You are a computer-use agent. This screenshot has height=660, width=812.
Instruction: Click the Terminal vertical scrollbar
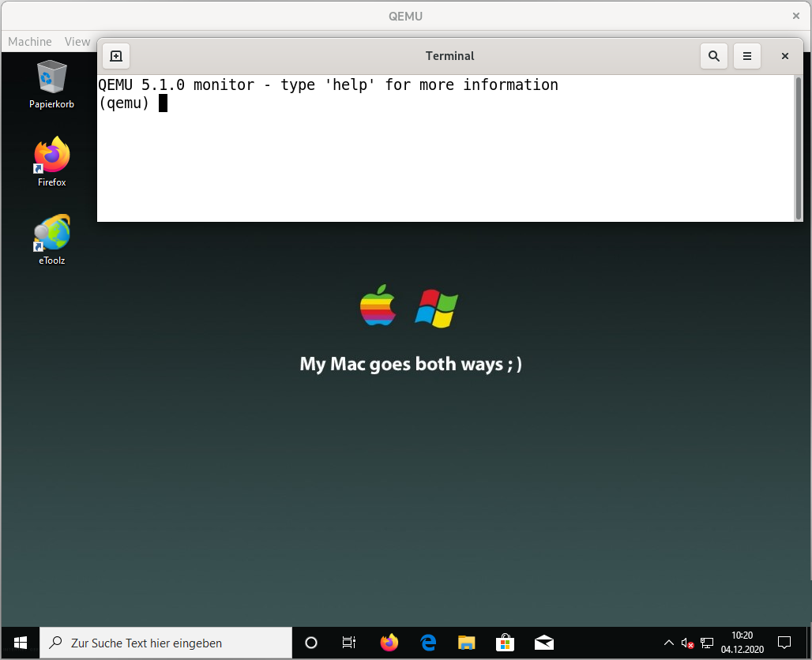[x=799, y=148]
